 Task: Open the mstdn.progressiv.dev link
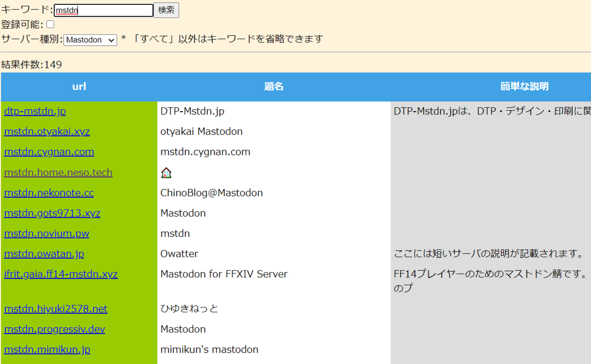(55, 329)
